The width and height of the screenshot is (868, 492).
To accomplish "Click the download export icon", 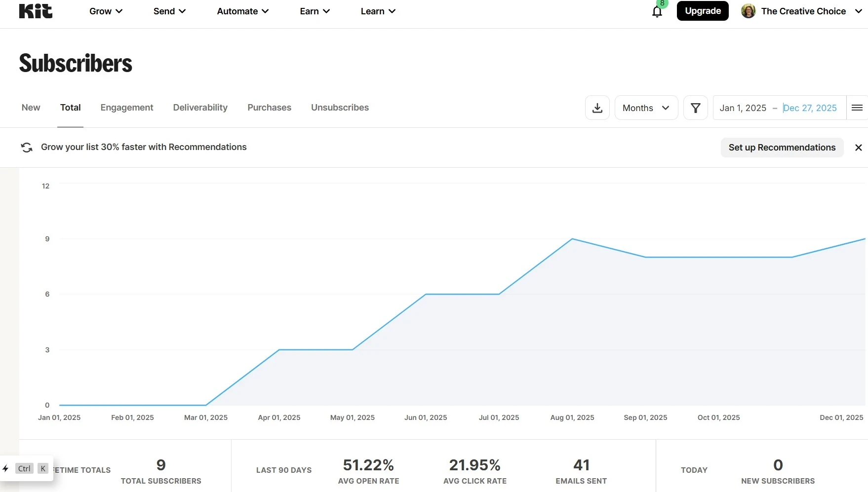I will pyautogui.click(x=597, y=108).
